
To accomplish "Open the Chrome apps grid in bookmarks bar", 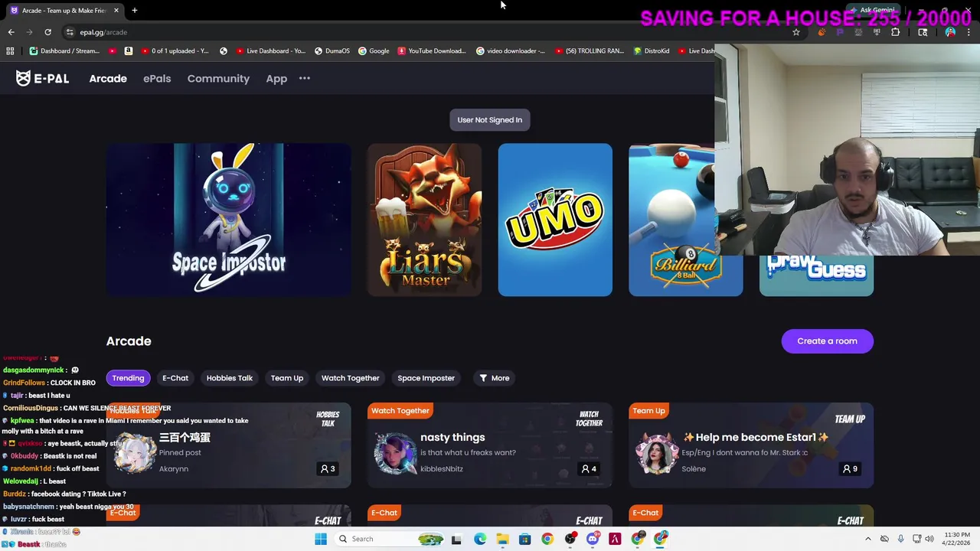I will click(x=10, y=51).
